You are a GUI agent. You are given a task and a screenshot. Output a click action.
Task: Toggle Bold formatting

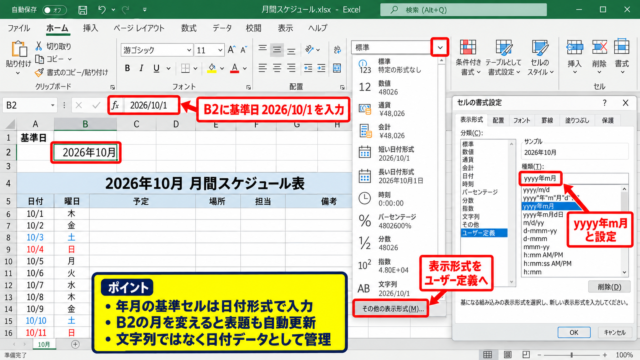point(127,68)
